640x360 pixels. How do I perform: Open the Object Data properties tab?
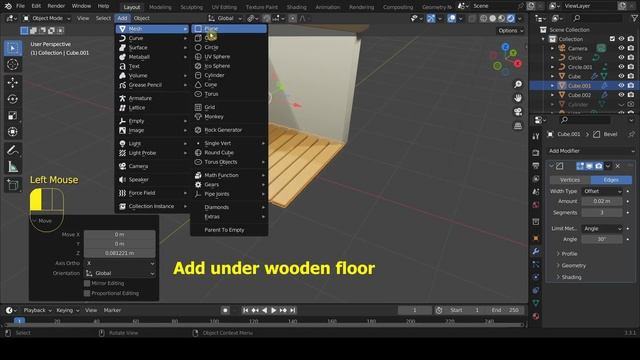[x=536, y=303]
